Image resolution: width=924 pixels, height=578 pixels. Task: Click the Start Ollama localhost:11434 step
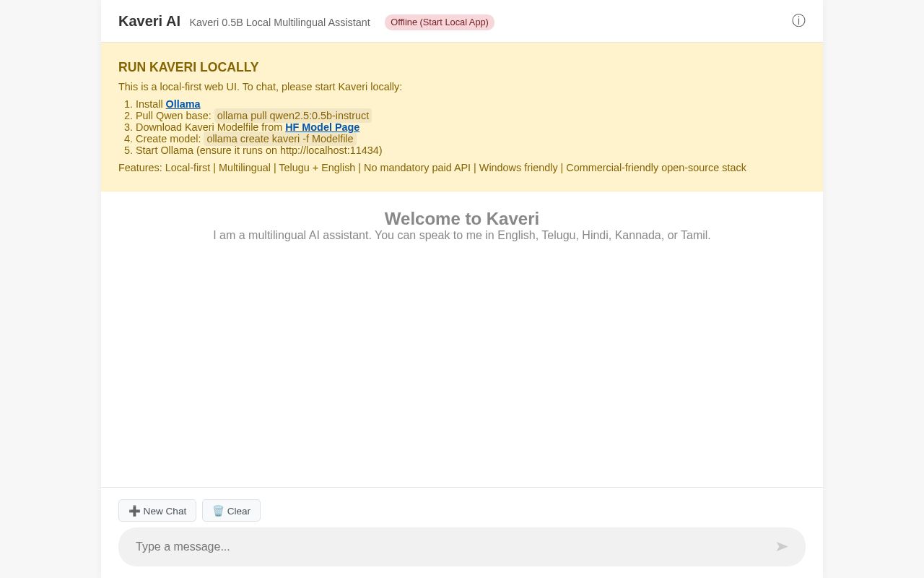pyautogui.click(x=259, y=150)
